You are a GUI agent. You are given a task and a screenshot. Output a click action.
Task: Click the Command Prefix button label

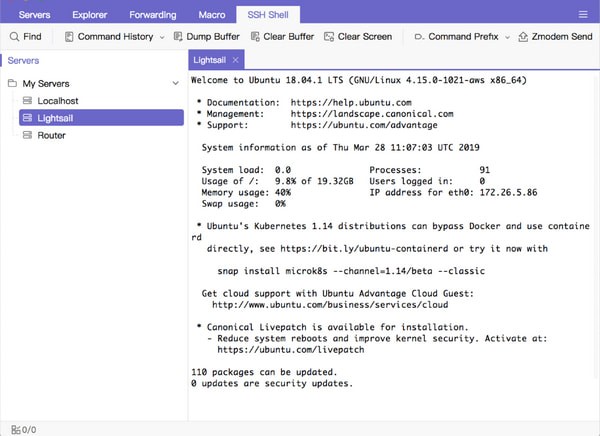[463, 37]
